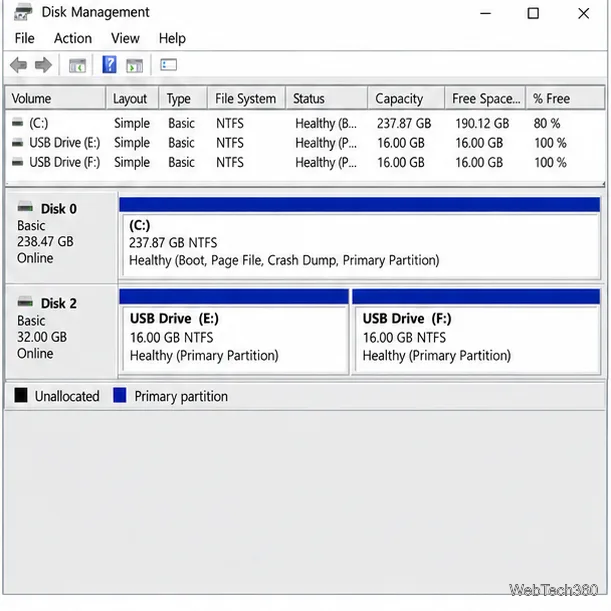This screenshot has width=611, height=611.
Task: Click the Disk 0 disk icon
Action: tap(25, 207)
